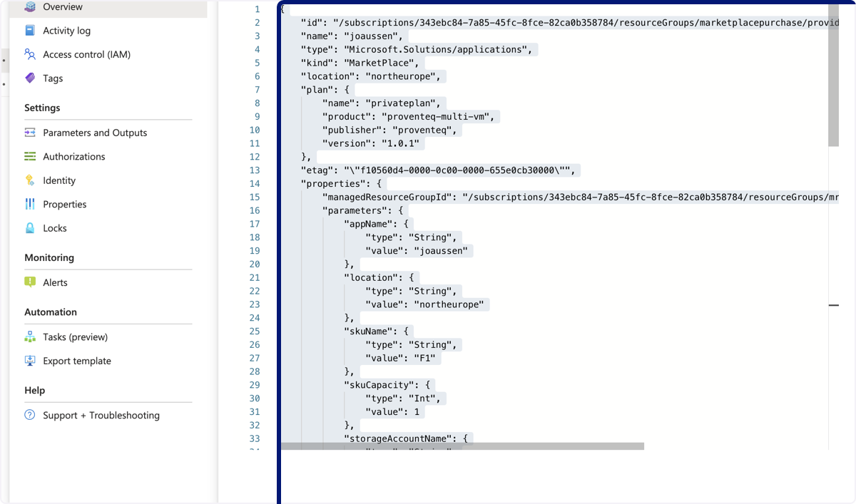Click the Authorizations list icon
The image size is (856, 504).
point(30,156)
